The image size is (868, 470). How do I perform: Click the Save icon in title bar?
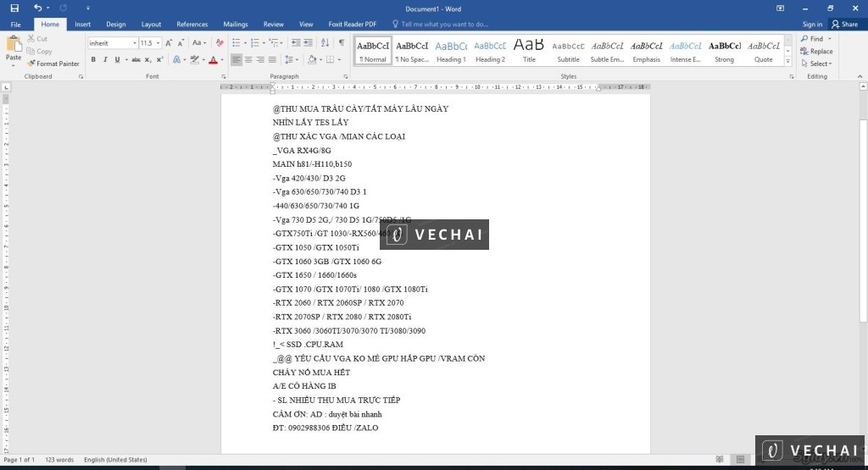tap(14, 8)
